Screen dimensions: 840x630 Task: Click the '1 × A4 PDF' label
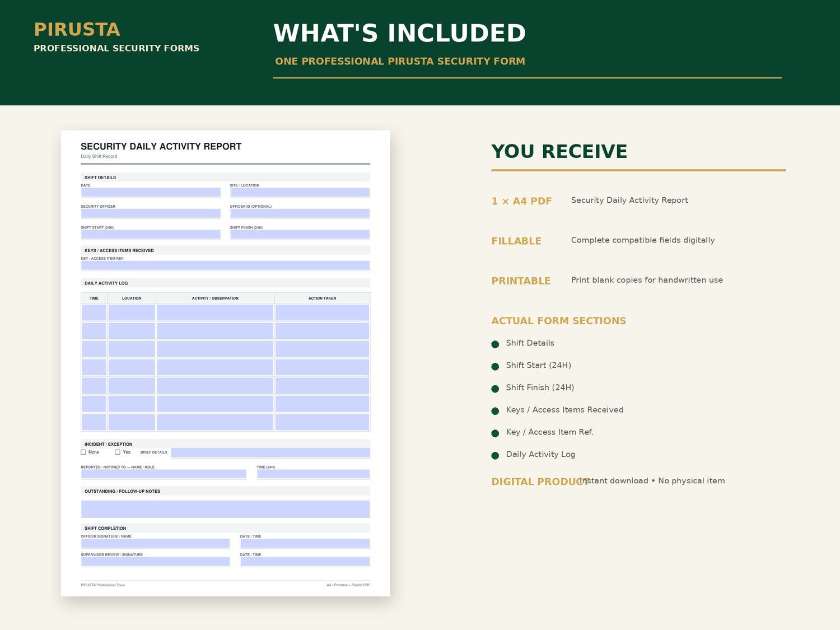coord(521,201)
